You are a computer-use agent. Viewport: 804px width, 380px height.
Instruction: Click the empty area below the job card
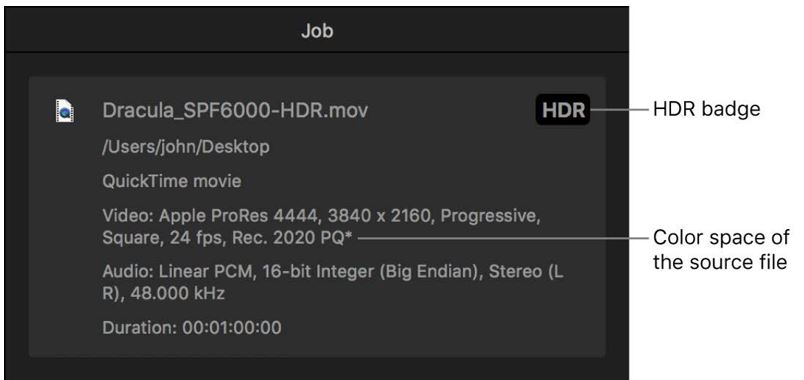point(317,369)
